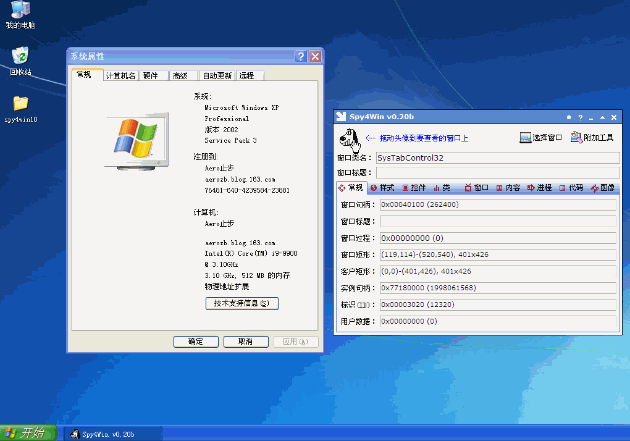Screen dimensions: 630x441
Task: Open the 代码 tab in Spy4Win
Action: pos(571,188)
